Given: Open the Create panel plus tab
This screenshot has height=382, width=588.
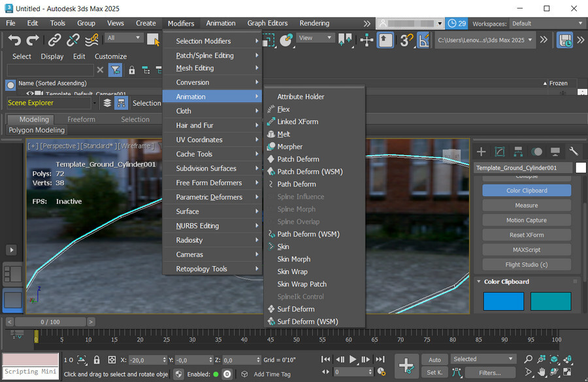Looking at the screenshot, I should [x=481, y=151].
